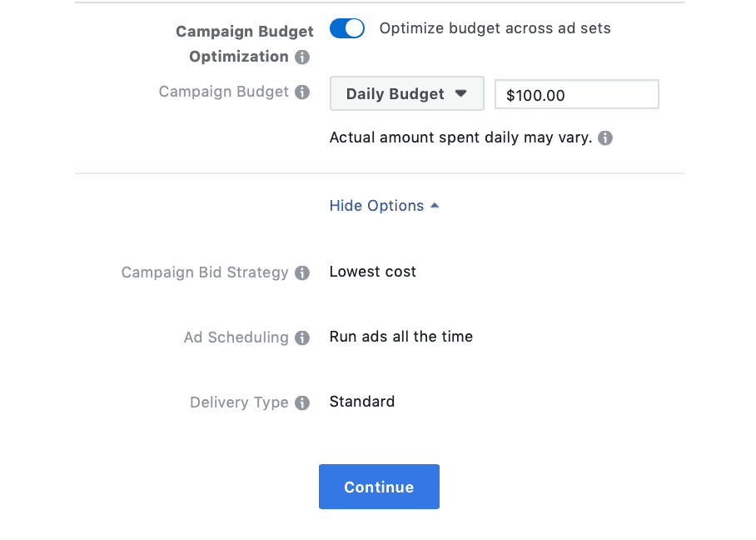Viewport: 756px width, 540px height.
Task: Click the Continue button
Action: click(x=379, y=487)
